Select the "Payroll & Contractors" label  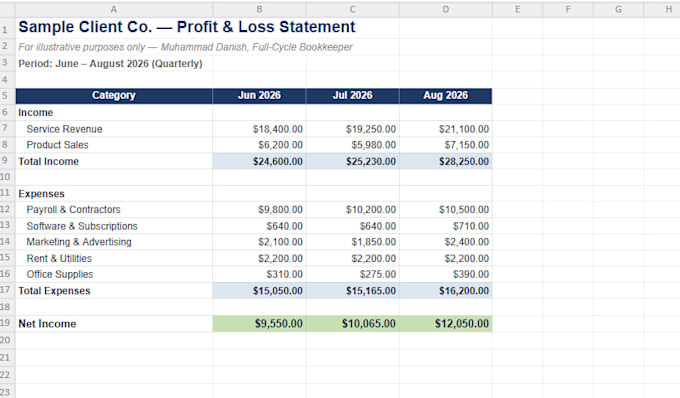(73, 210)
